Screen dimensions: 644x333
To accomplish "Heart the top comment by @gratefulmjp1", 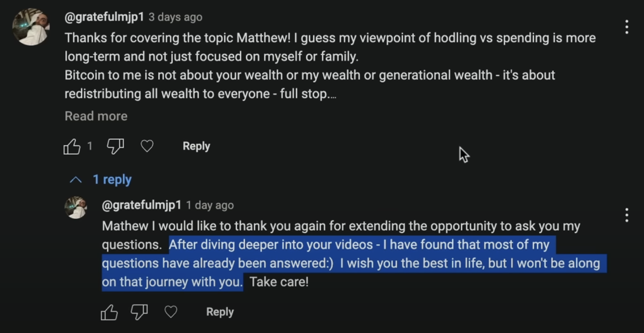I will [147, 147].
